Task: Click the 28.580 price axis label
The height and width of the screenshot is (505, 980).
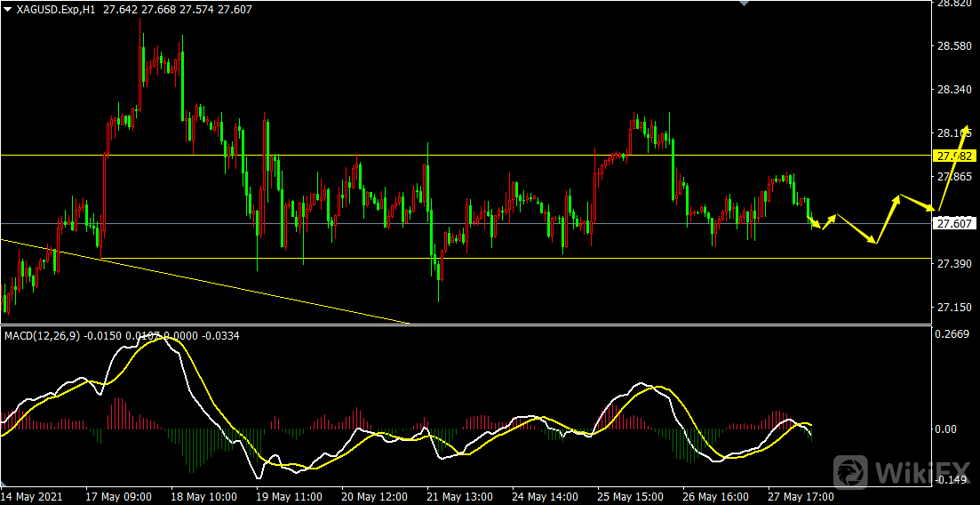Action: pyautogui.click(x=953, y=46)
